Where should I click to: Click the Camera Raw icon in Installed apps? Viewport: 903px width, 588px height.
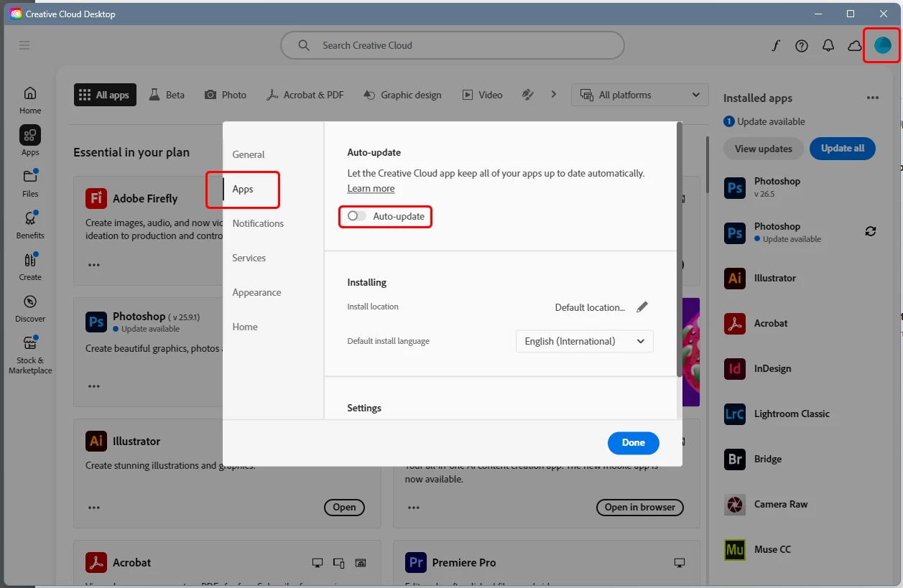(x=735, y=505)
